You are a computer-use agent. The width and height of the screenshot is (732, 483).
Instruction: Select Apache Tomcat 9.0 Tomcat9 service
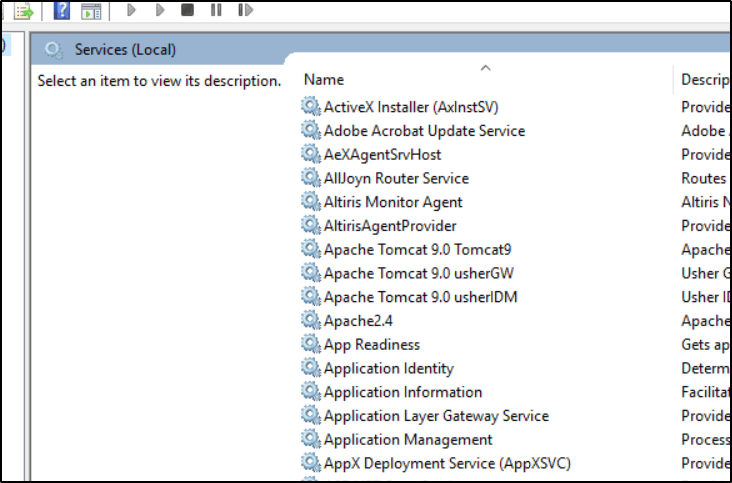pos(417,250)
